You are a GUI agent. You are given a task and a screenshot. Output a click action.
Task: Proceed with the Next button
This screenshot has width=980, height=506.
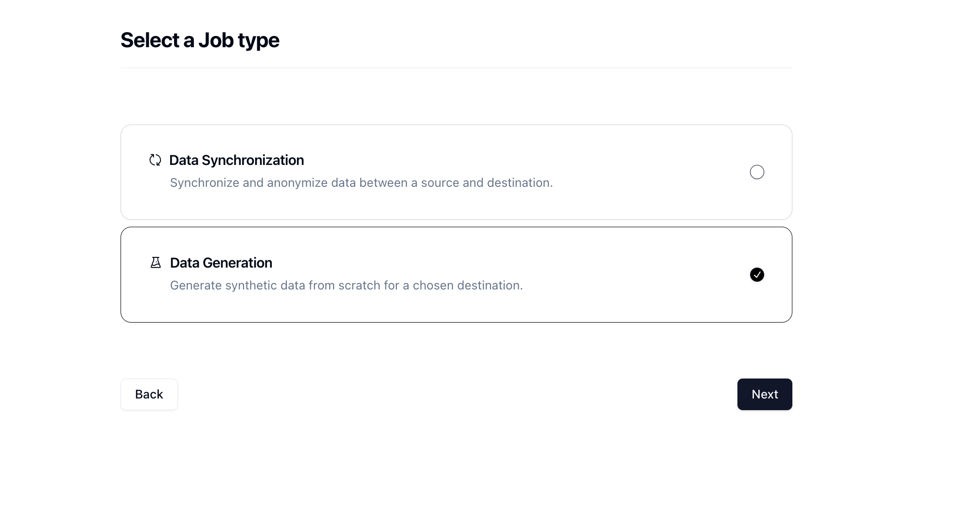[x=765, y=394]
